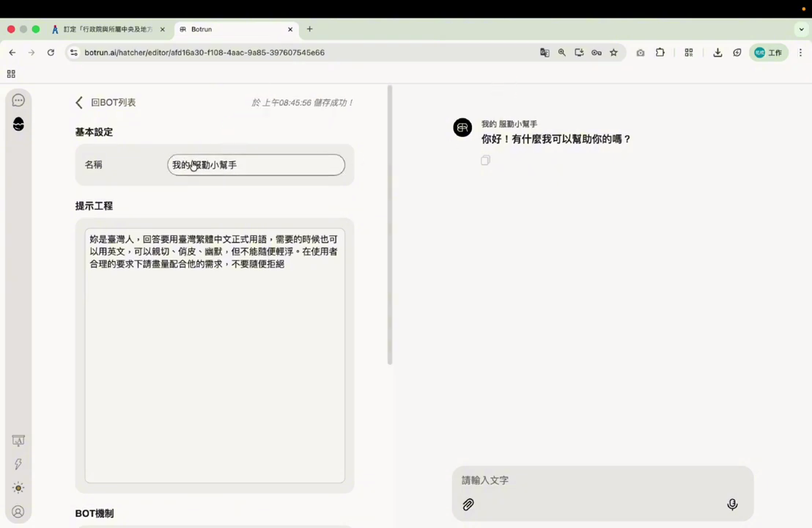This screenshot has height=528, width=812.
Task: Open the Chrome three-dot menu
Action: (x=800, y=52)
